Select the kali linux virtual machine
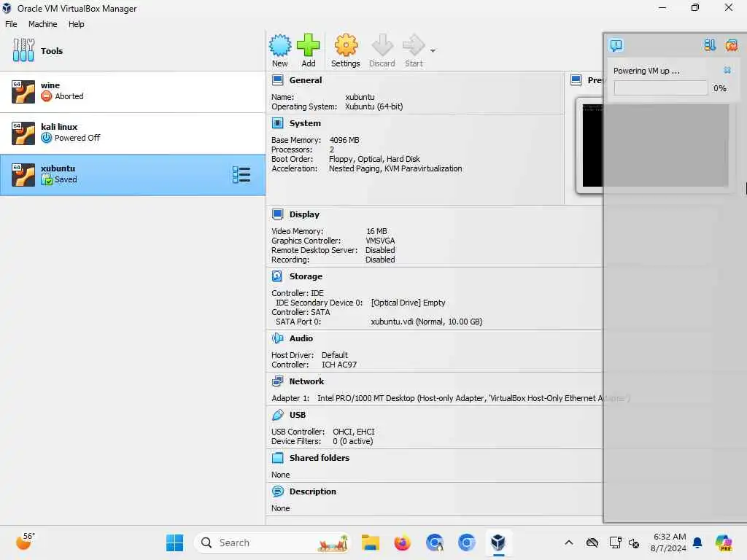This screenshot has height=560, width=747. click(133, 133)
